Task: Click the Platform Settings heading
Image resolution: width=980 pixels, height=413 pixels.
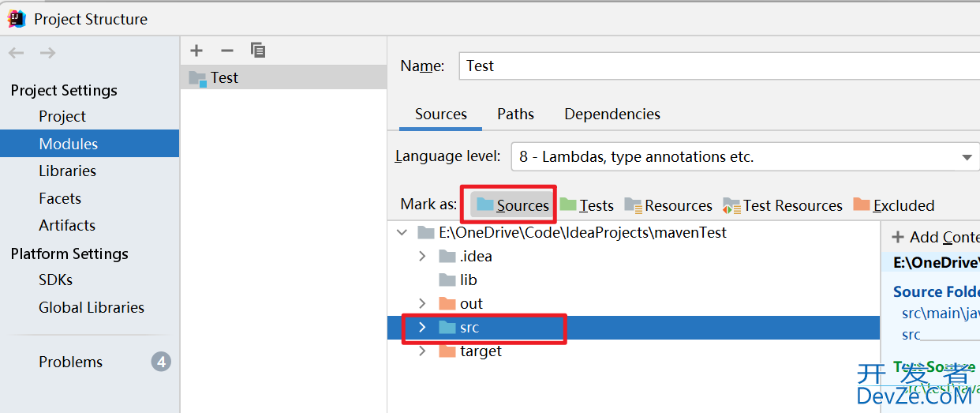Action: coord(69,253)
